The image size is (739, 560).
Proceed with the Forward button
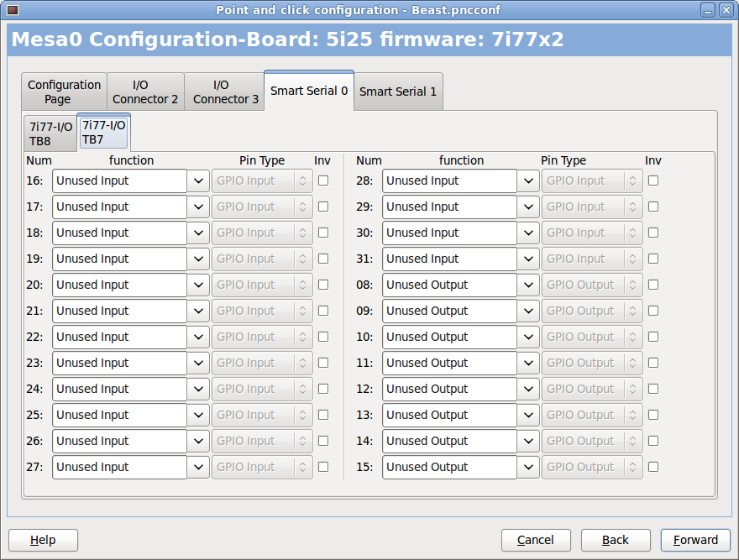click(x=695, y=540)
